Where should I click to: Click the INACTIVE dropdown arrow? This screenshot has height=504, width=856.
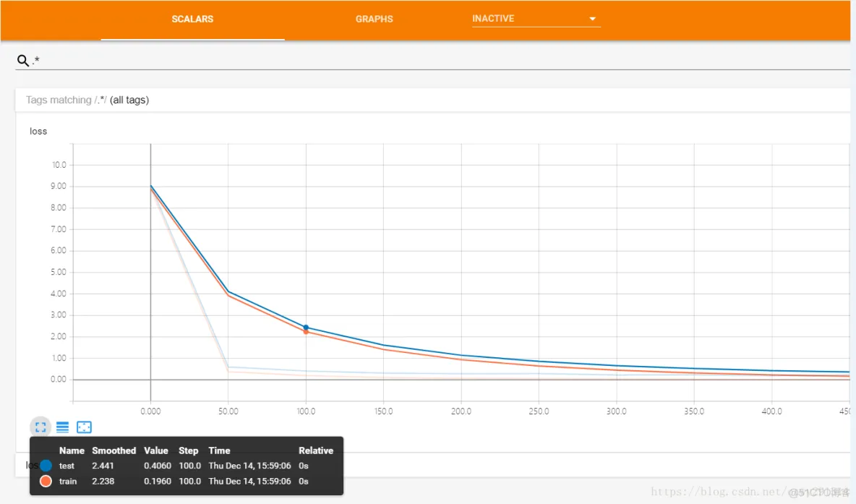(592, 19)
